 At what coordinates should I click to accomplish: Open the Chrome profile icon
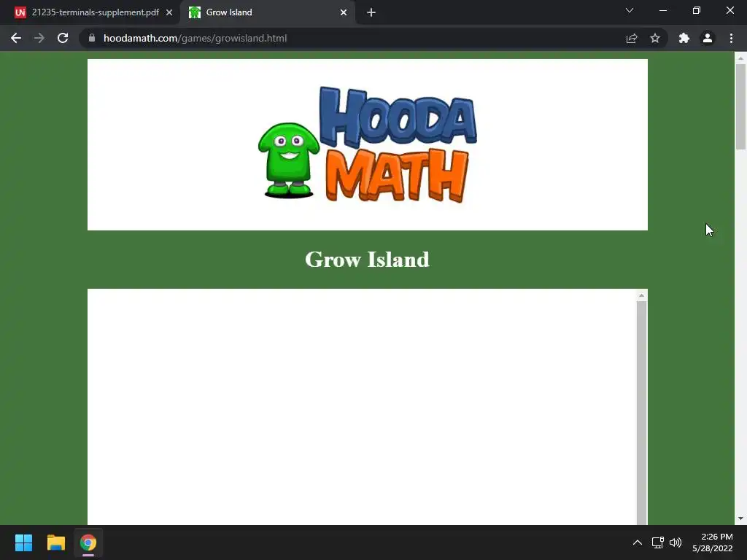(708, 38)
